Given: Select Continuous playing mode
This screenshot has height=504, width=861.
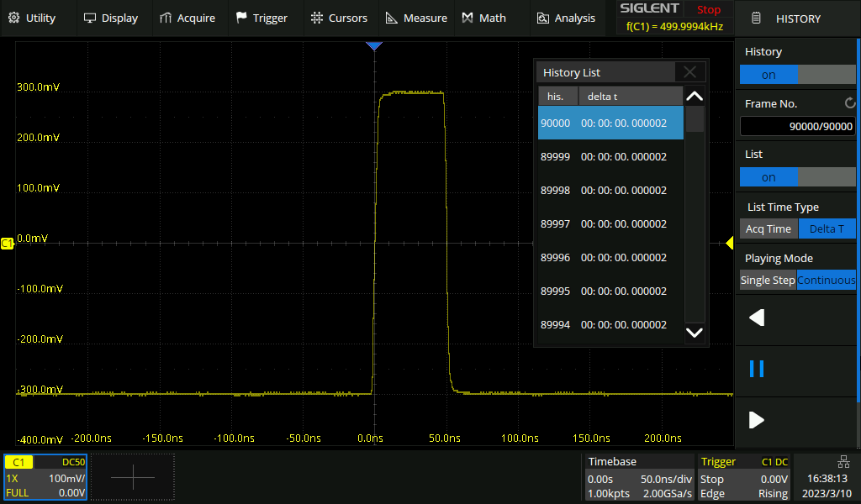Looking at the screenshot, I should point(827,280).
